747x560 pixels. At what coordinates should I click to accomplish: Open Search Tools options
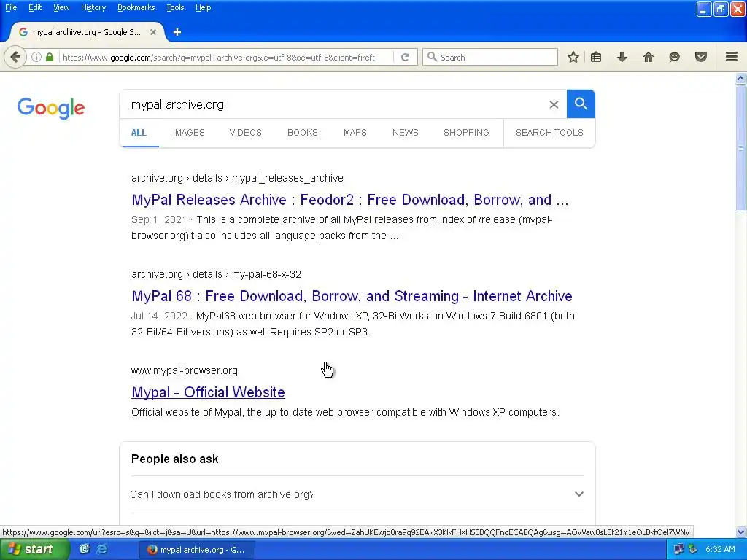(x=549, y=133)
